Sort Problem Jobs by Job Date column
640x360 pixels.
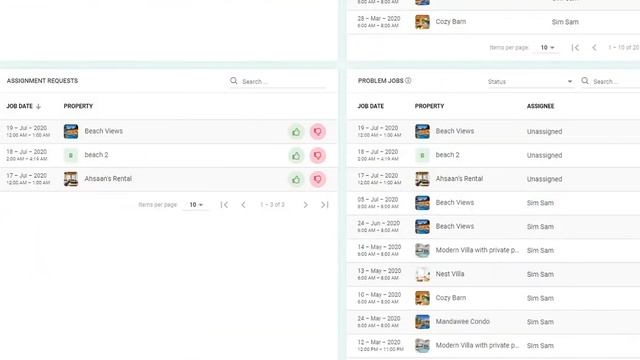(x=371, y=106)
